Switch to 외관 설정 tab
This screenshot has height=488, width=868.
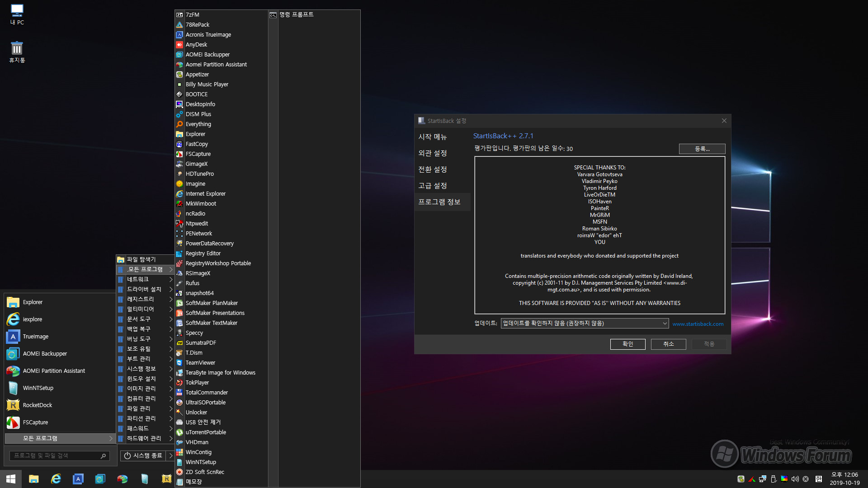click(x=442, y=153)
